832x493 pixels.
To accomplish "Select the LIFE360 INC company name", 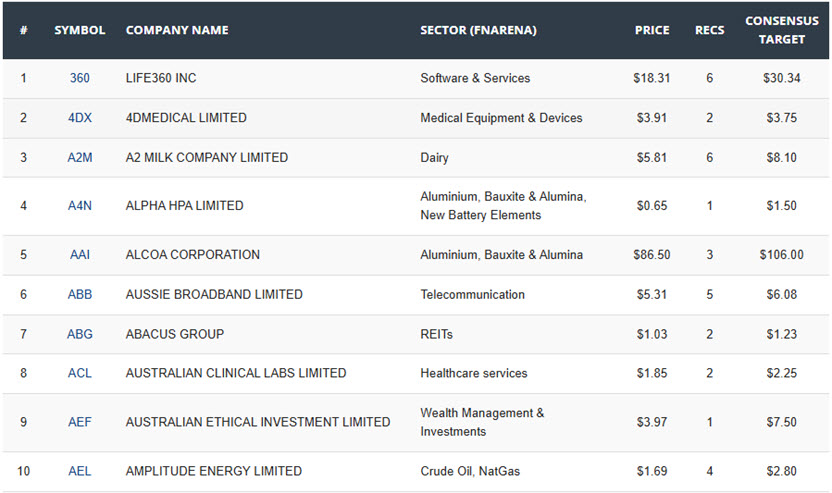I will click(161, 78).
